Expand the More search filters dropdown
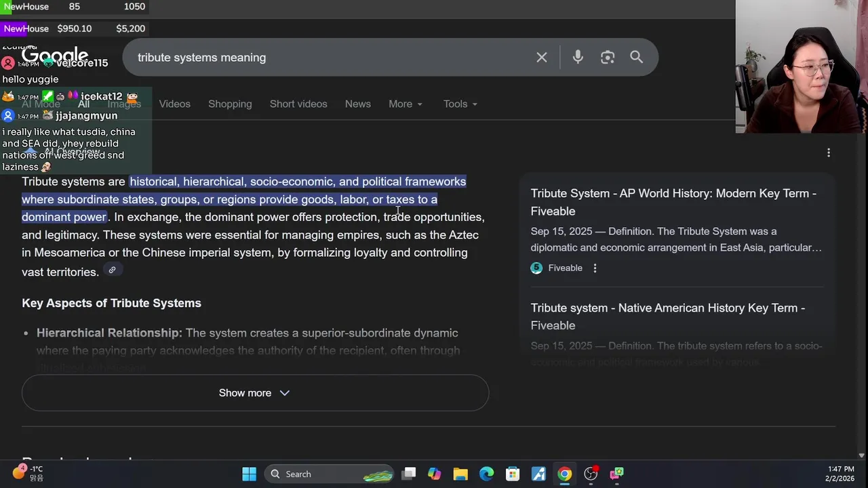 click(x=406, y=104)
